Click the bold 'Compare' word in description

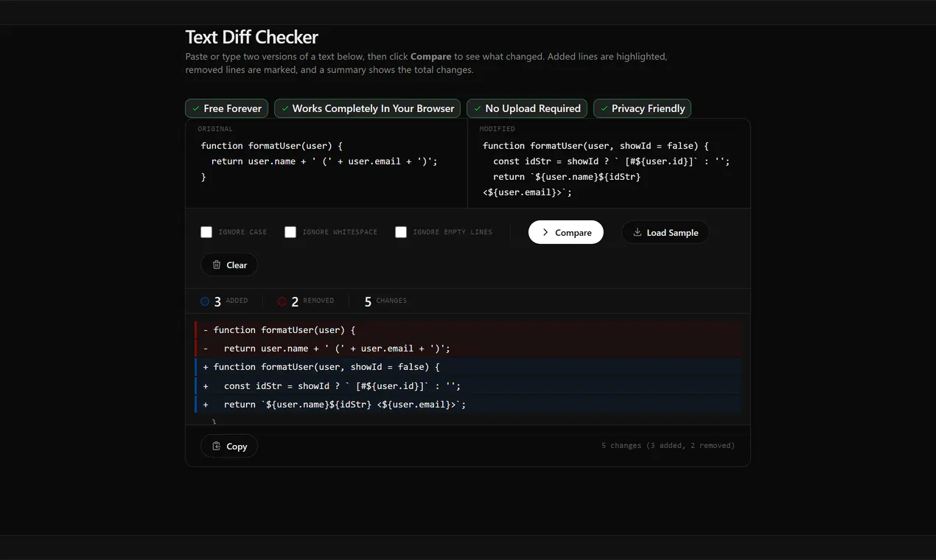click(x=430, y=57)
